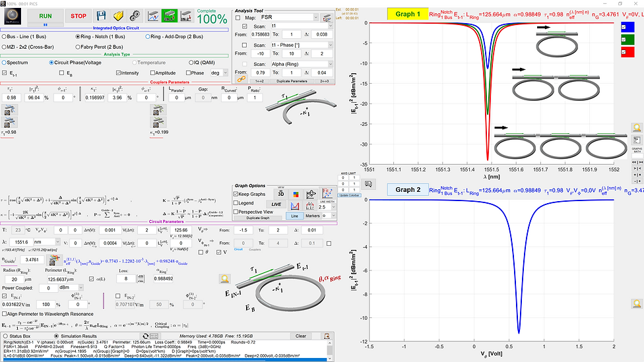Image resolution: width=644 pixels, height=362 pixels.
Task: Check Align Perimeter to Wavelength Resonance
Action: click(5, 314)
